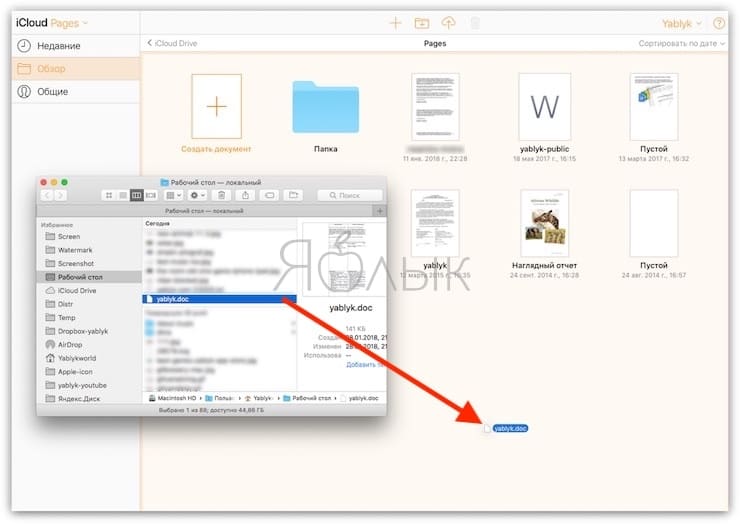Viewport: 740px width, 524px height.
Task: Click Finder forward navigation arrow
Action: [60, 195]
